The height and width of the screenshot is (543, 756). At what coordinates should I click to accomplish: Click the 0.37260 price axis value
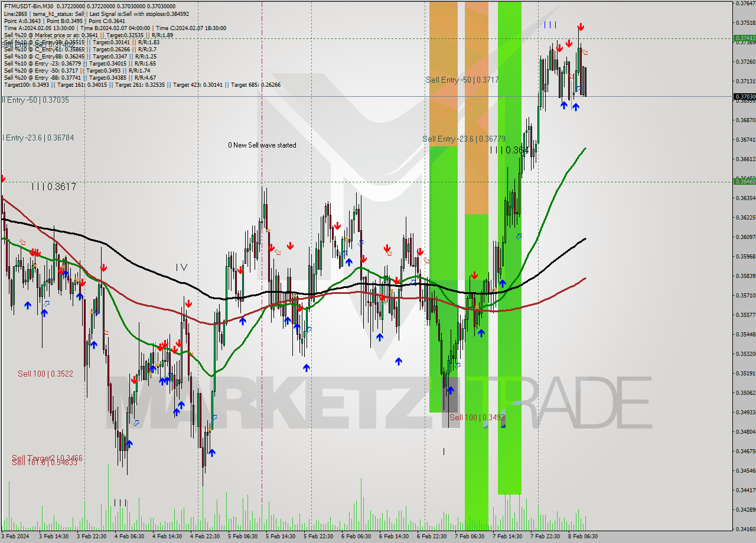coord(745,62)
